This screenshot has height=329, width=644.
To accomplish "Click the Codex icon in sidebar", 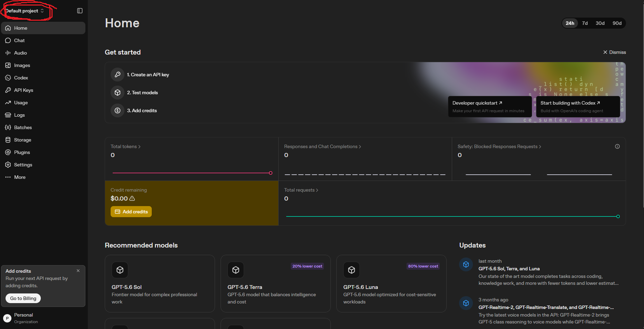I will 8,78.
